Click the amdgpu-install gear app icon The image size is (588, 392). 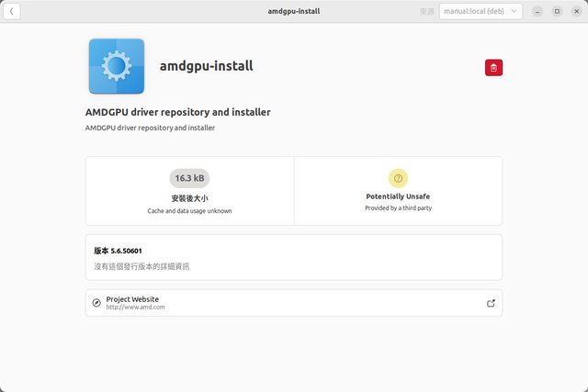(x=117, y=66)
